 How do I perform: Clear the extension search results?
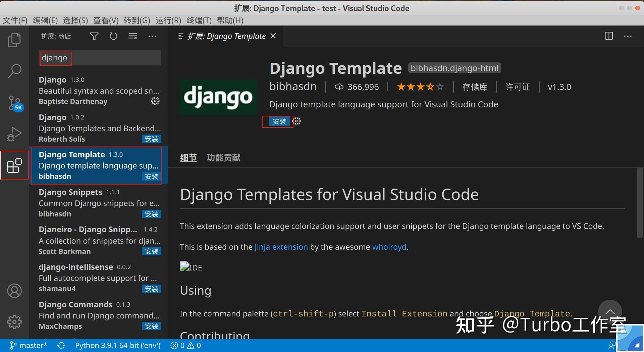tap(132, 36)
